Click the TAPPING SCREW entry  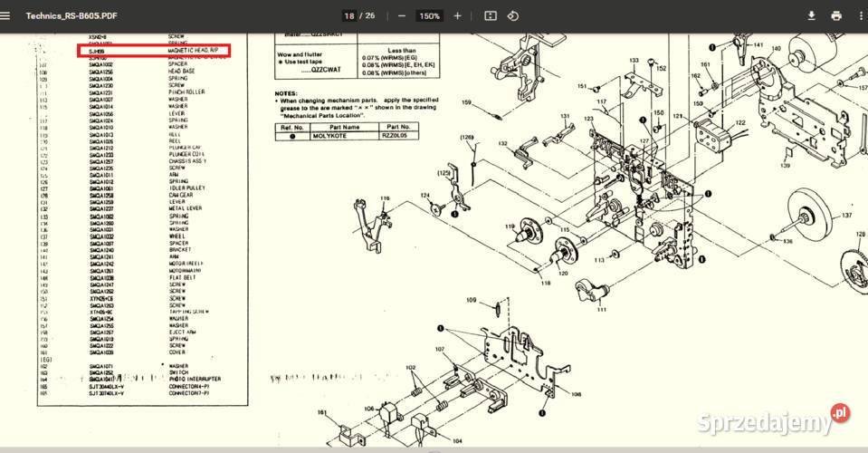click(189, 312)
